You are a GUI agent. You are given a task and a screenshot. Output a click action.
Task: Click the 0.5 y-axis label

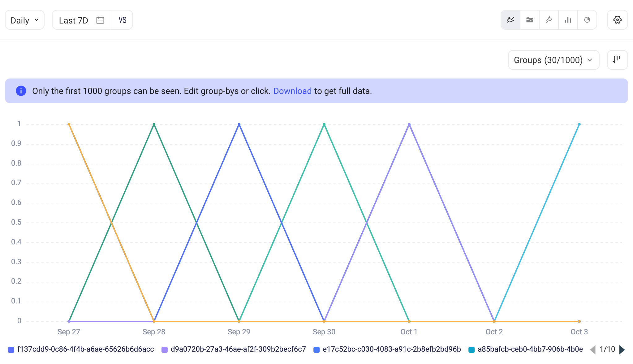(x=16, y=222)
